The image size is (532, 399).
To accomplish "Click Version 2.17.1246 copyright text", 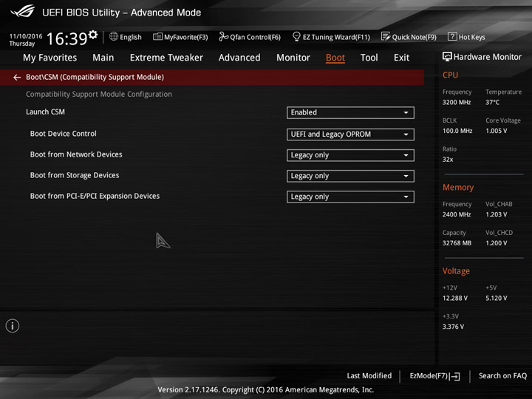I will 266,390.
